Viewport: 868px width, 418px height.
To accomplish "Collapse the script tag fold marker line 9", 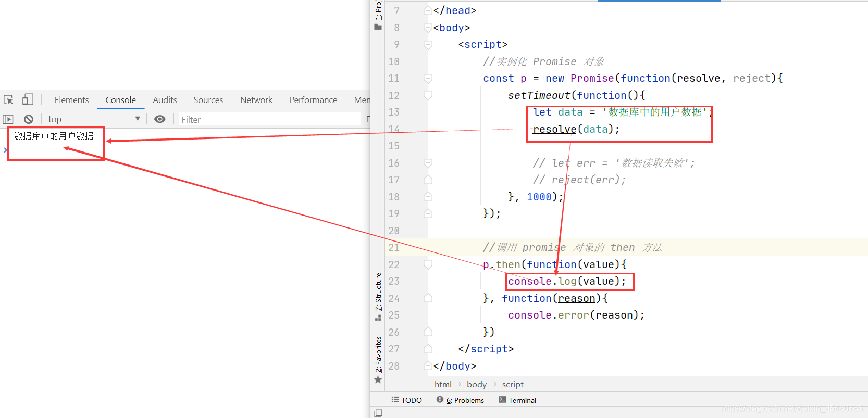I will (x=428, y=45).
